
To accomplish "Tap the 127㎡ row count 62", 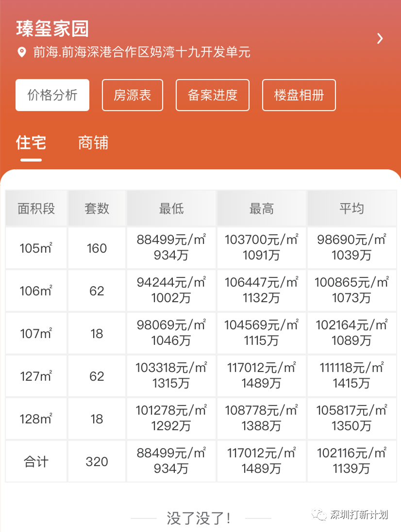I will (97, 376).
